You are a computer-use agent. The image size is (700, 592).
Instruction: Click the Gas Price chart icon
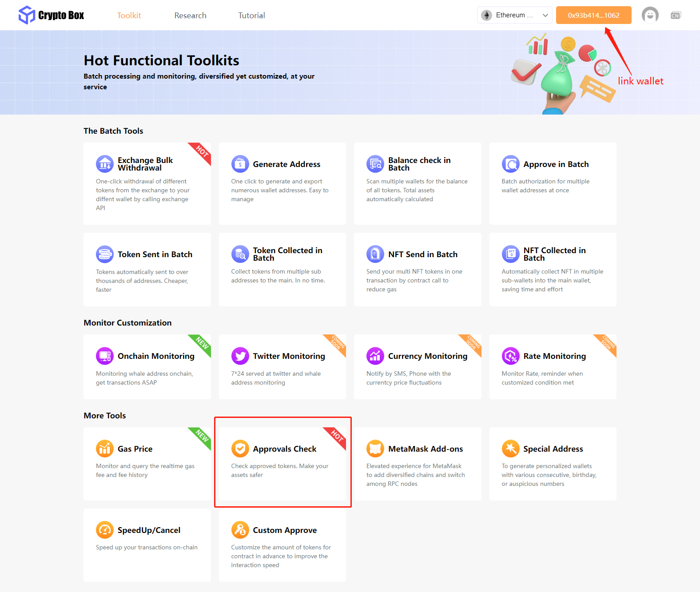click(105, 449)
